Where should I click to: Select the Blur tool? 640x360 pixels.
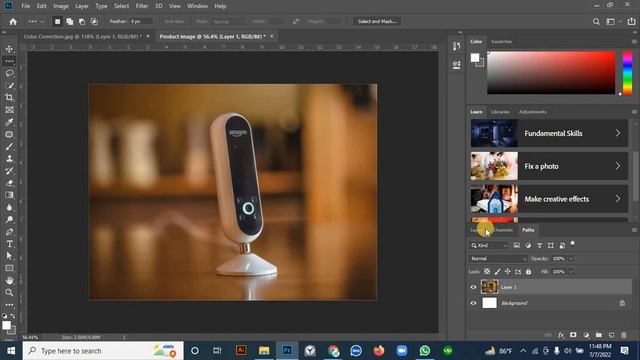coord(9,207)
